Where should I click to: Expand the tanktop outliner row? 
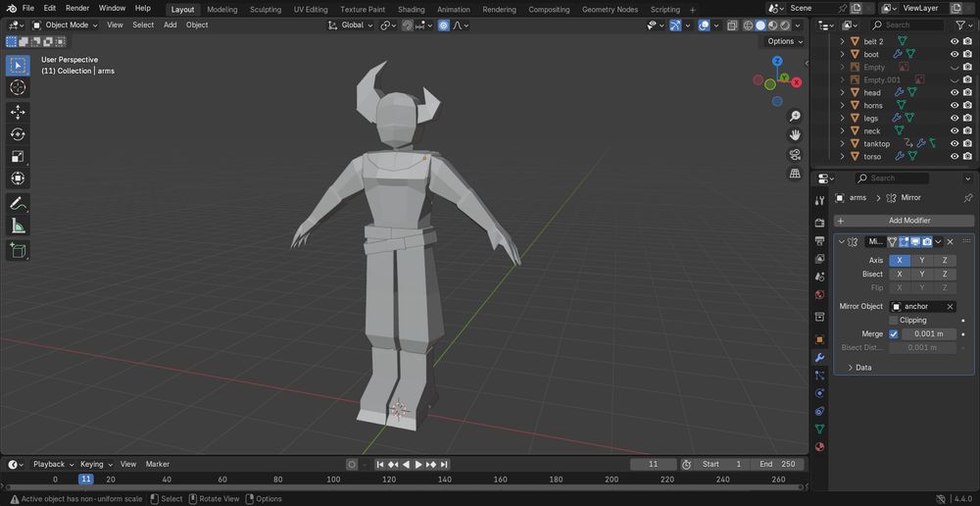(842, 144)
